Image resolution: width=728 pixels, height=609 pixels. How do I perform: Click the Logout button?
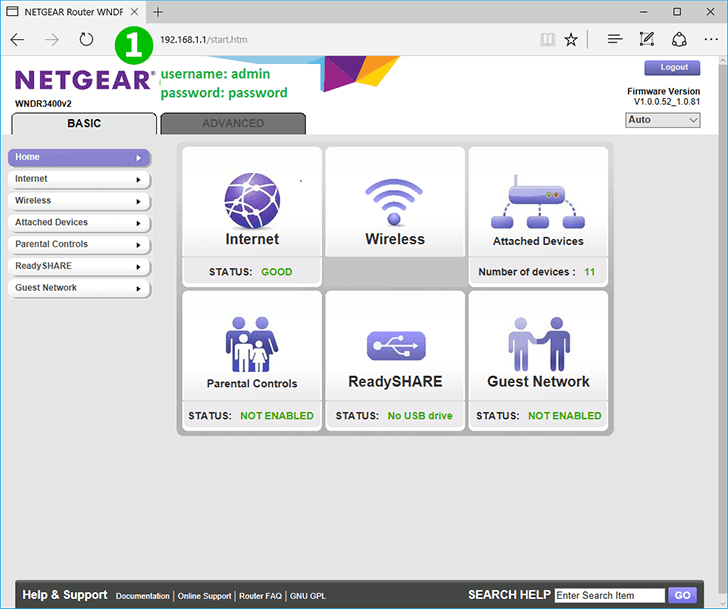click(x=672, y=68)
